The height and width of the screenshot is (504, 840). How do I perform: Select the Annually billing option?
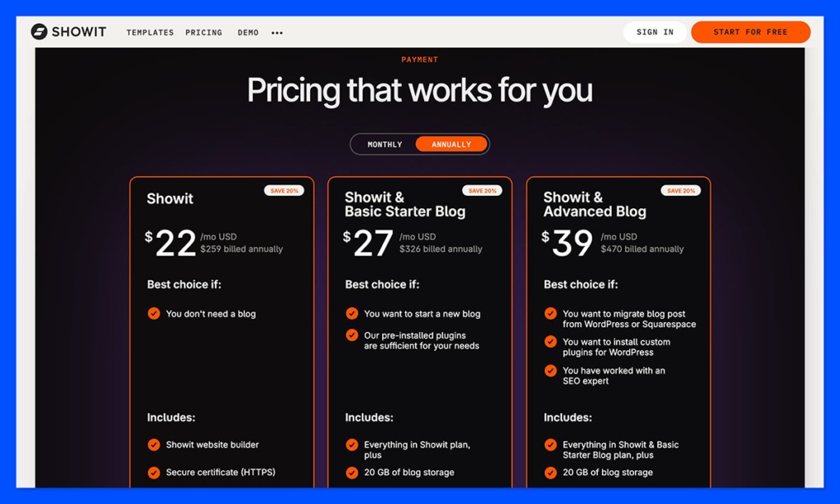(x=451, y=143)
